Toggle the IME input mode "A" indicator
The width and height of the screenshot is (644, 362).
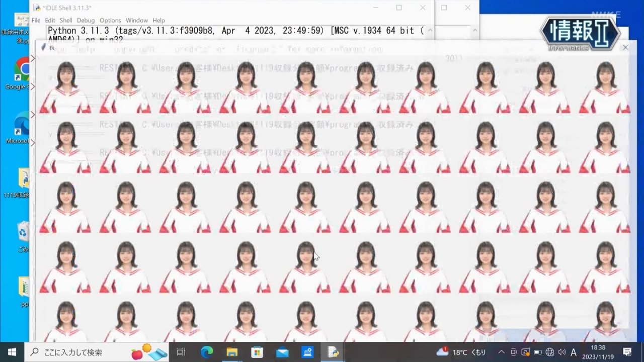click(574, 352)
